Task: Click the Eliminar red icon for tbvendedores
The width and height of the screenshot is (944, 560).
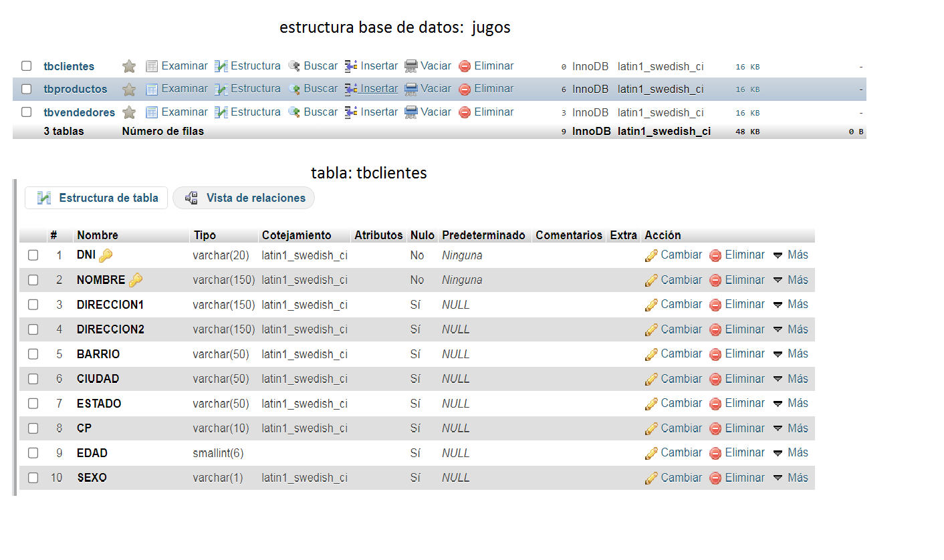Action: [x=465, y=112]
